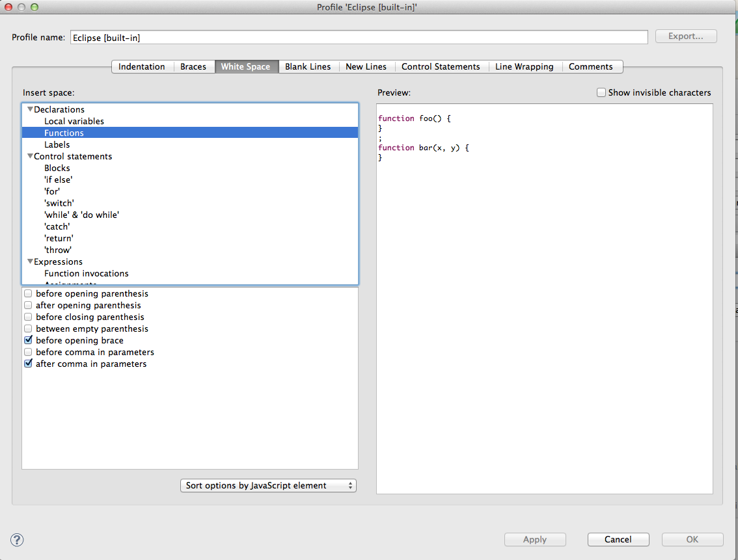Screen dimensions: 738x560
Task: Click the OK button
Action: [x=692, y=539]
